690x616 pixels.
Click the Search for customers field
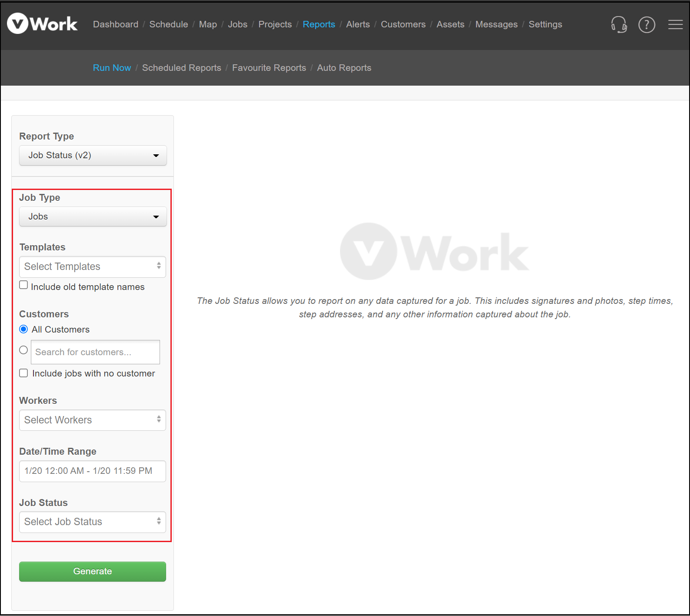coord(95,352)
